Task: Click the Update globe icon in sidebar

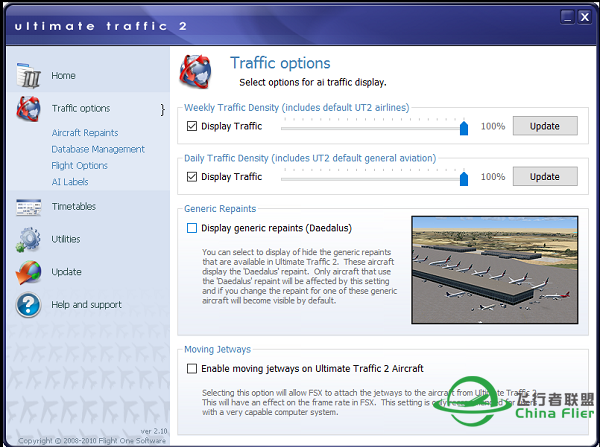Action: coord(28,272)
